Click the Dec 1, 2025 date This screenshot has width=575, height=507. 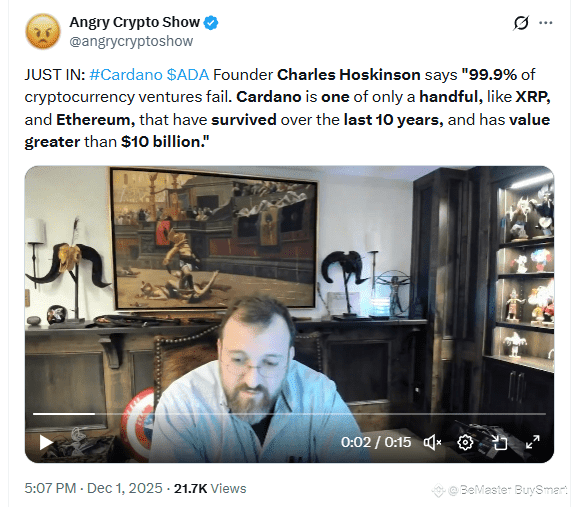[x=125, y=489]
